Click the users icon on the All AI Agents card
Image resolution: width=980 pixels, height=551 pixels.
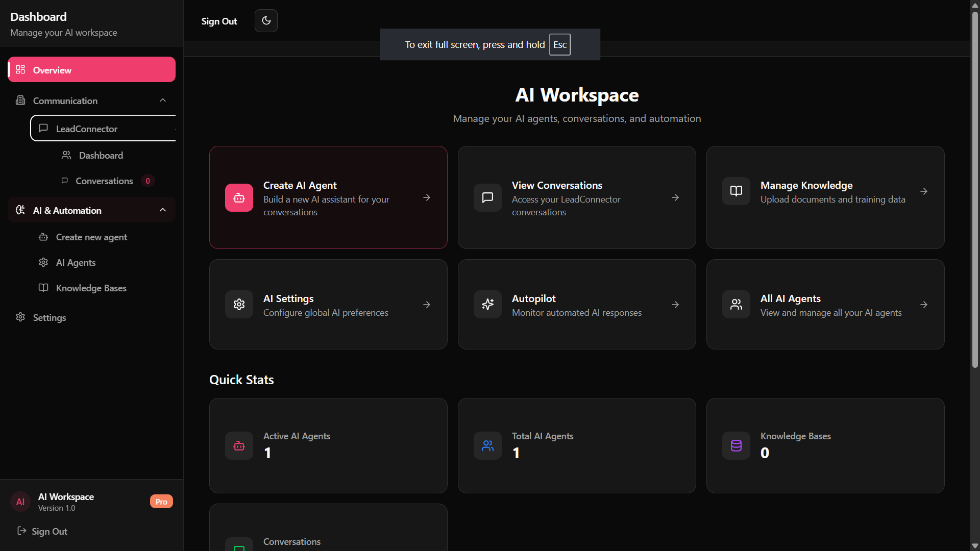tap(736, 305)
